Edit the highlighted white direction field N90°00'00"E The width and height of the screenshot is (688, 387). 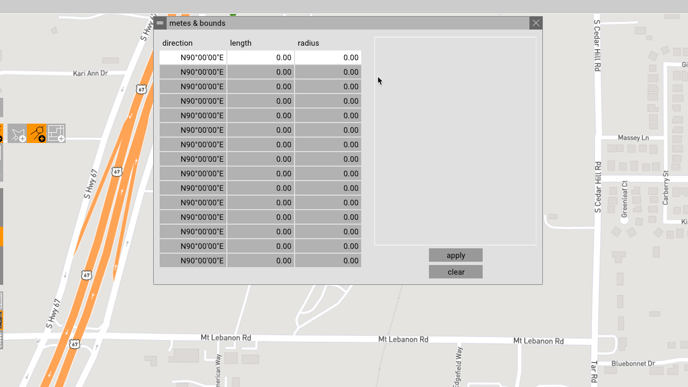tap(193, 57)
